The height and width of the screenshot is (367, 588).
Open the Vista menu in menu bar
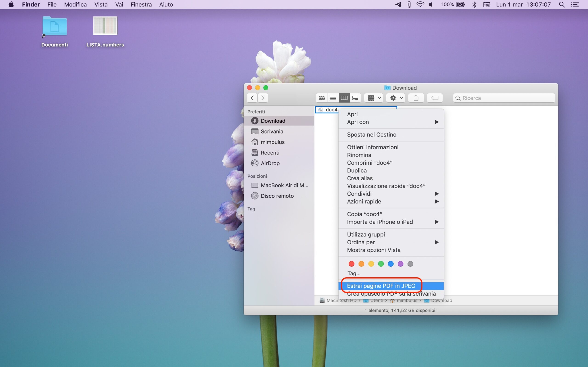(101, 5)
